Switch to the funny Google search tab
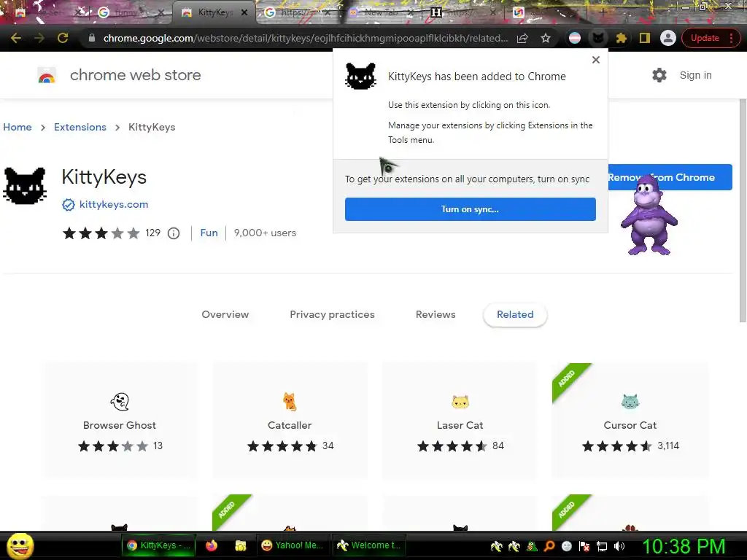The image size is (747, 560). point(126,12)
